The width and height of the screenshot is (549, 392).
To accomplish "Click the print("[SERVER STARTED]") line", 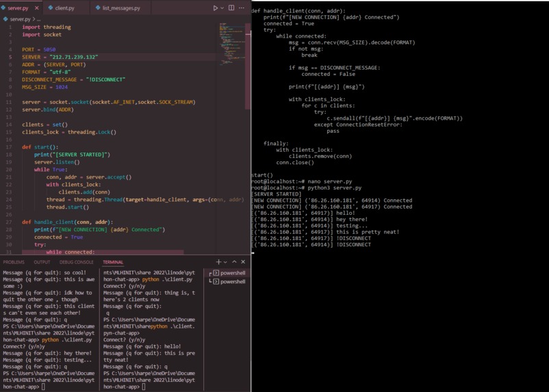I will [x=72, y=155].
